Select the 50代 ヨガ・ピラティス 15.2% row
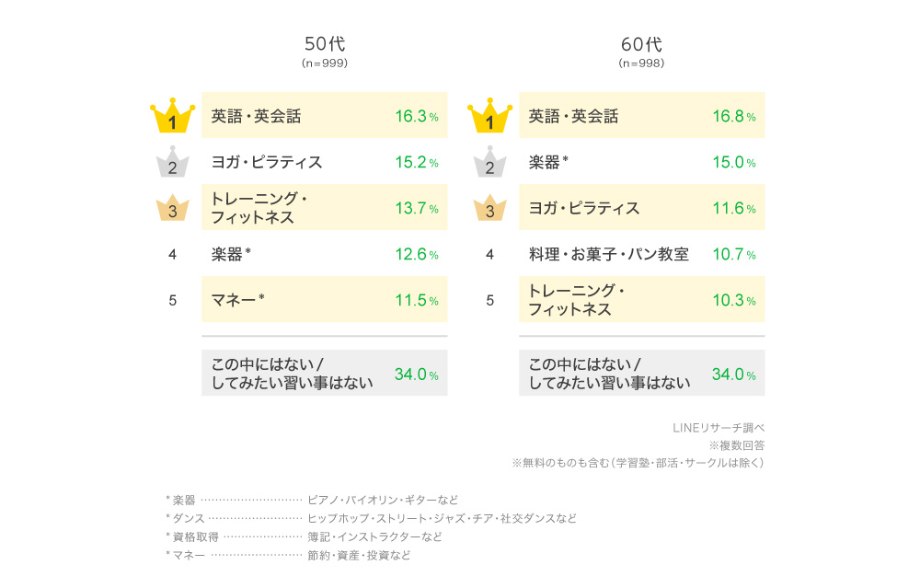Viewport: 920px width, 588px height. [x=325, y=161]
